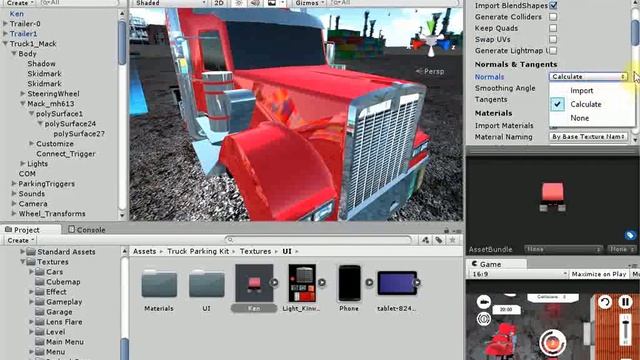Expand SteeringWheel in Hierarchy

pyautogui.click(x=23, y=94)
